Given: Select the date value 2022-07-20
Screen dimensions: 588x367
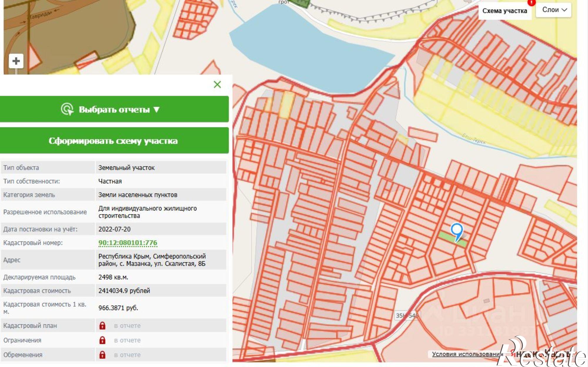Looking at the screenshot, I should point(114,229).
